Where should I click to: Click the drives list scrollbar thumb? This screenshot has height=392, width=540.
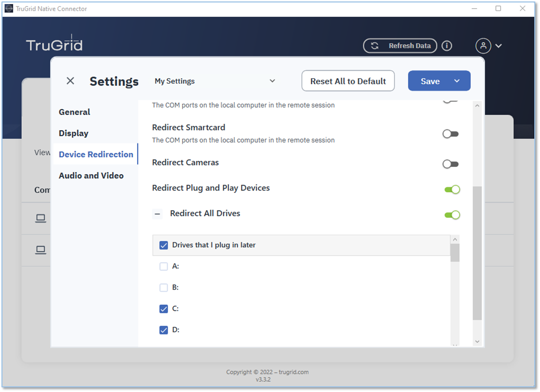pyautogui.click(x=455, y=253)
